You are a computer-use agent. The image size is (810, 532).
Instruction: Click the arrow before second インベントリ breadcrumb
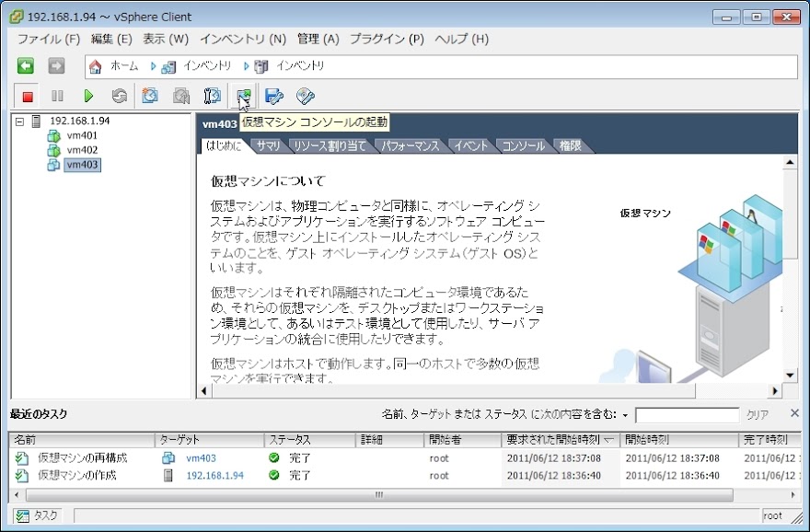click(247, 66)
